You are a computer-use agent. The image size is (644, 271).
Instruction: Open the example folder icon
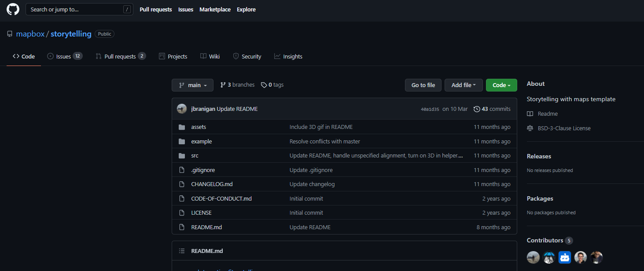point(182,142)
